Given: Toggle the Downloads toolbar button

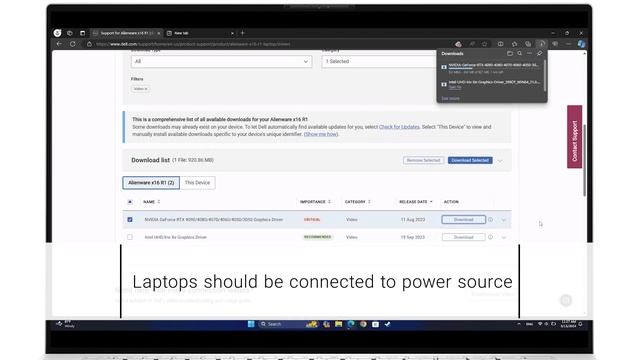Looking at the screenshot, I should point(541,44).
